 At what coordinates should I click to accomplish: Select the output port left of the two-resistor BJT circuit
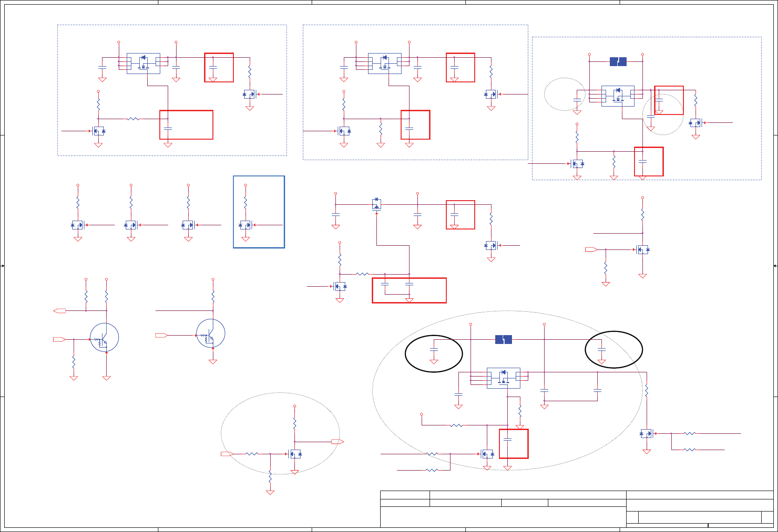[x=60, y=311]
